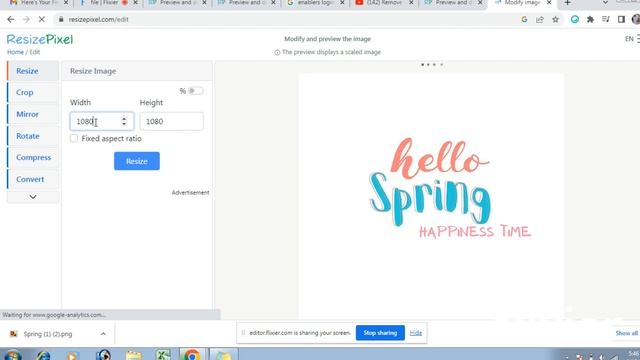Click the teal circular extension icon
Image resolution: width=640 pixels, height=360 pixels.
(x=575, y=19)
